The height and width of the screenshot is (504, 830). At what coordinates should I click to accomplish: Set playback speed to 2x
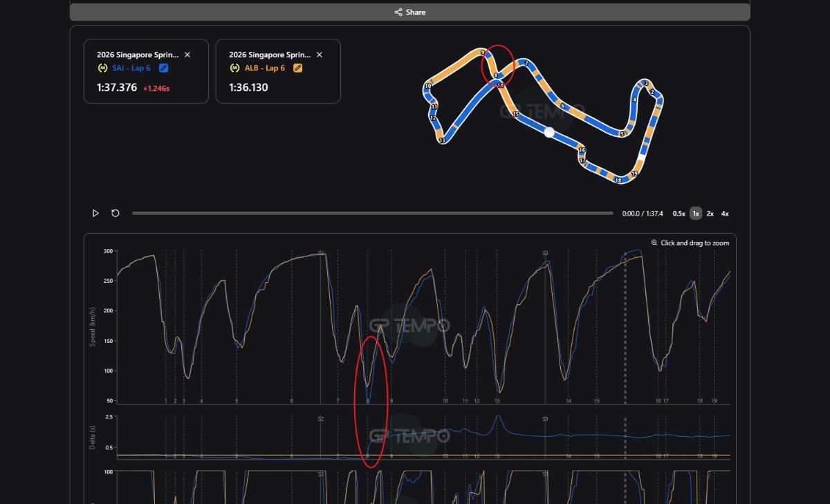click(710, 214)
